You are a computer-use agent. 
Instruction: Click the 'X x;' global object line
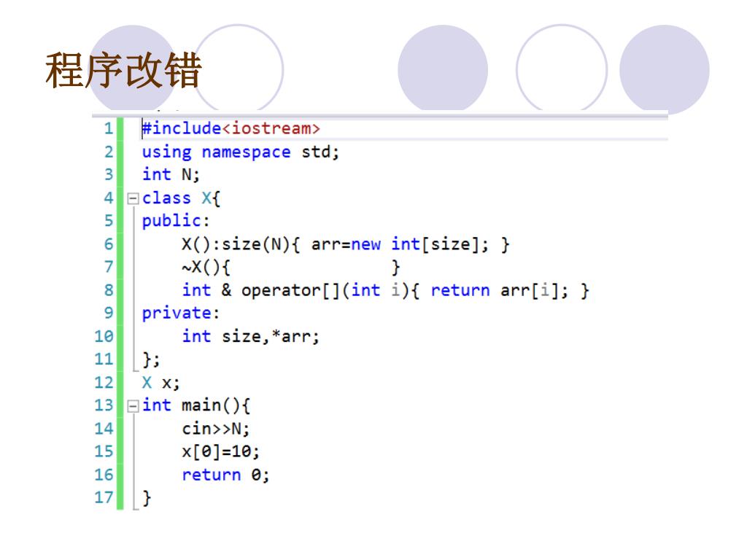[x=161, y=383]
